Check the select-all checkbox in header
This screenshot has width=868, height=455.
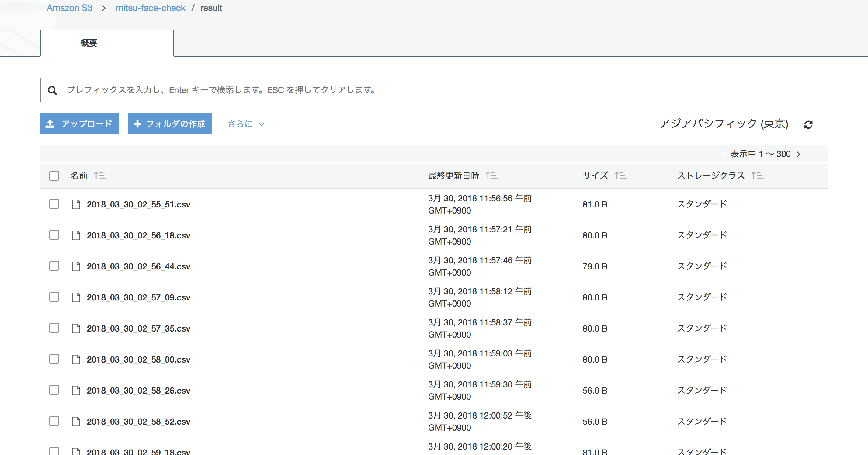click(54, 175)
